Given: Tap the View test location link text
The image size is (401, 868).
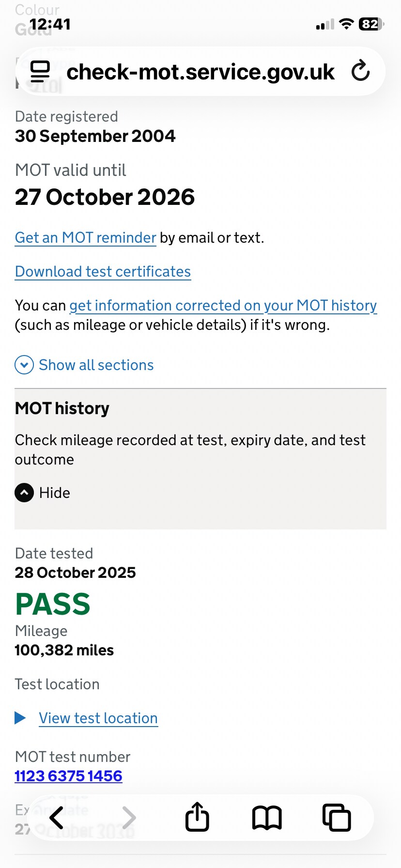Looking at the screenshot, I should point(98,718).
